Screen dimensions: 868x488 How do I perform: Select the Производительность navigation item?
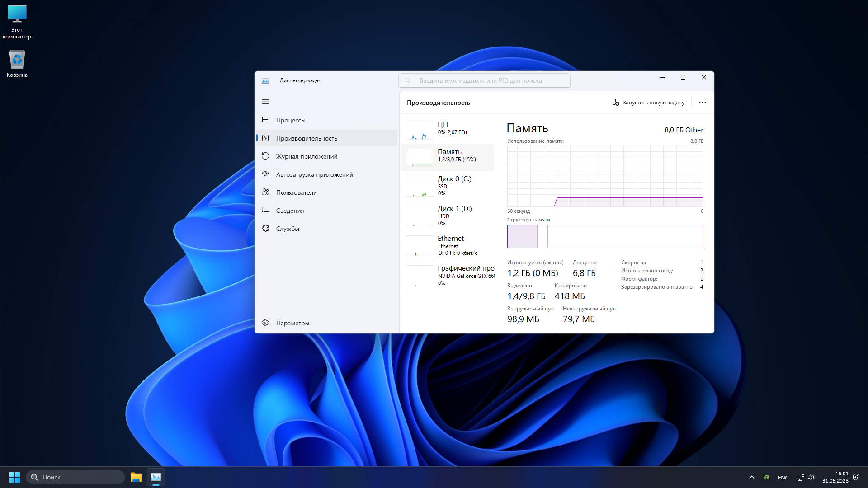click(x=307, y=138)
